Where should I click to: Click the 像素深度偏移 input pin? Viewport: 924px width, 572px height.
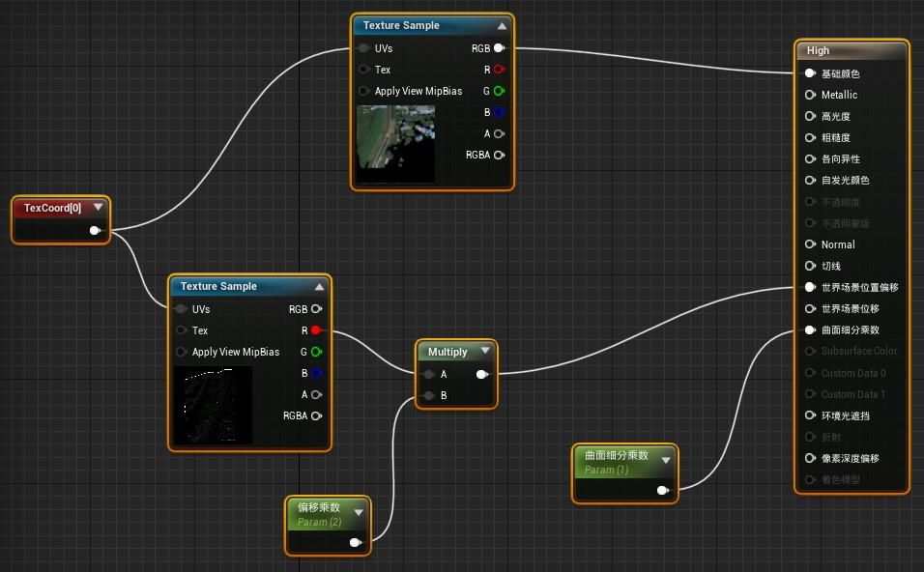pos(810,458)
